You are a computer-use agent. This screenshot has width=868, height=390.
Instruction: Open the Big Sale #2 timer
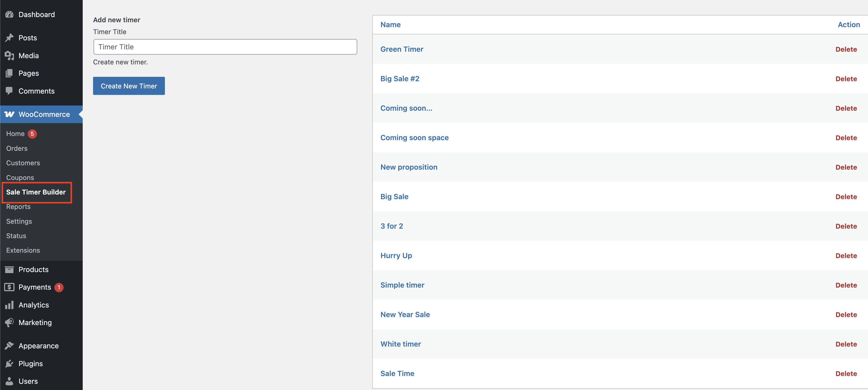(400, 79)
